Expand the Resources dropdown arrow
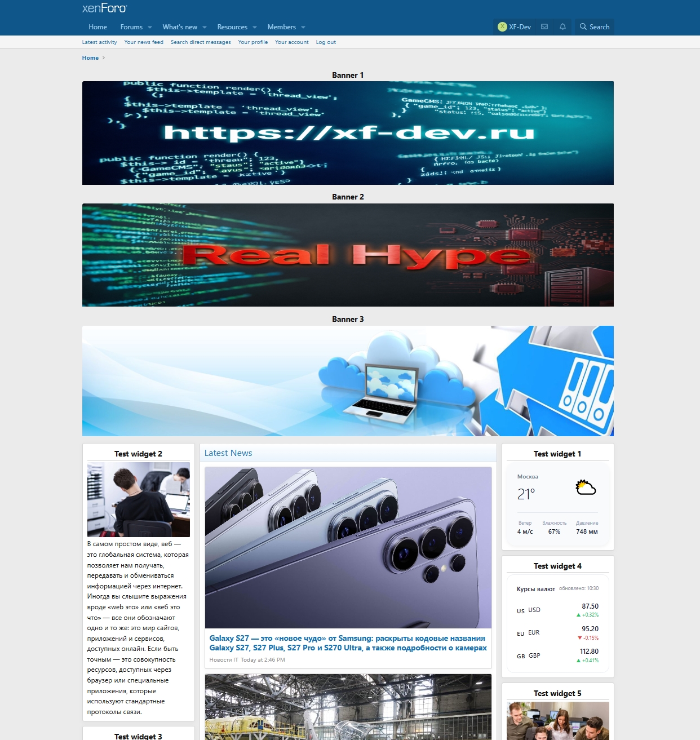The image size is (700, 740). click(255, 27)
